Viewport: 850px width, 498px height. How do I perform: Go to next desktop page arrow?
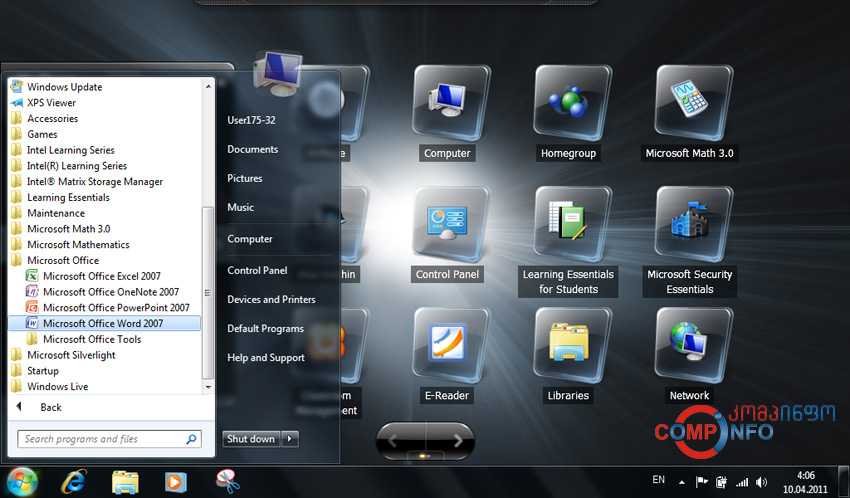(457, 441)
